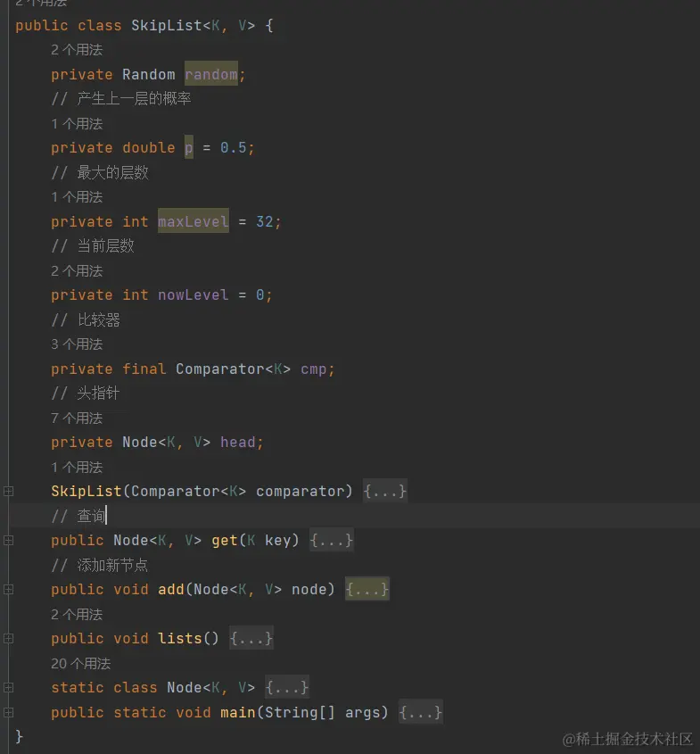Unfold the collapsed body of SkipList constructor
The height and width of the screenshot is (754, 700).
(x=385, y=491)
